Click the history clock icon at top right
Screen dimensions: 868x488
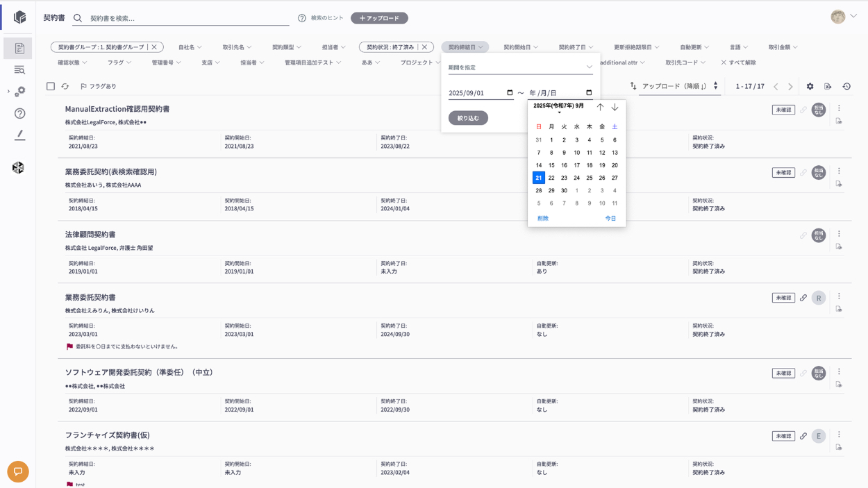pyautogui.click(x=846, y=87)
